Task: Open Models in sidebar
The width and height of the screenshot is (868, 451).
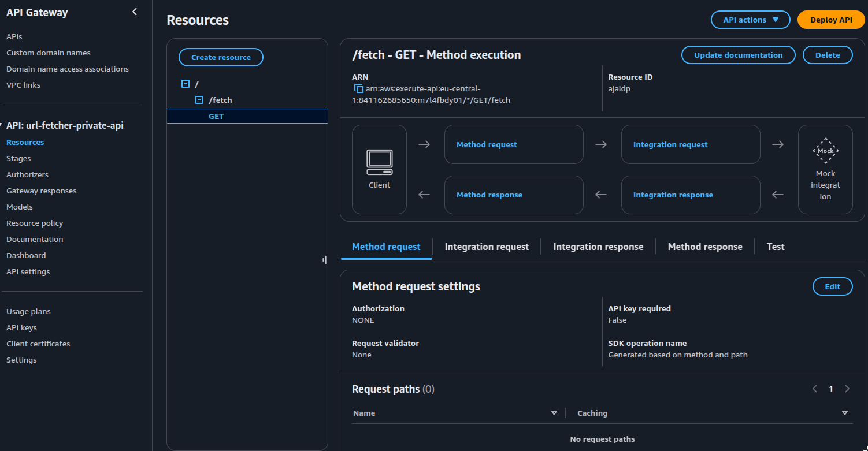Action: tap(20, 207)
